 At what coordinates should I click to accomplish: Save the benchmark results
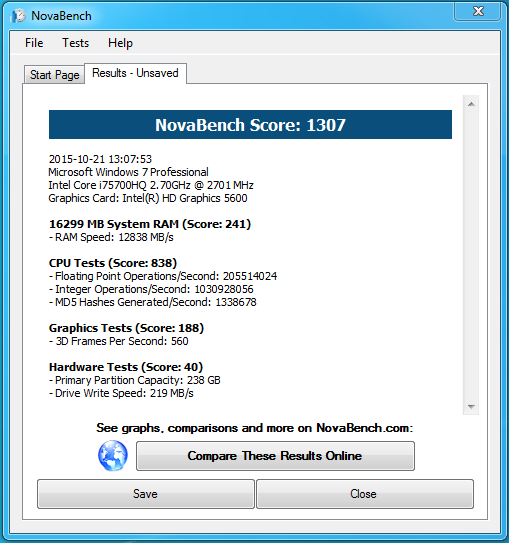[x=146, y=494]
